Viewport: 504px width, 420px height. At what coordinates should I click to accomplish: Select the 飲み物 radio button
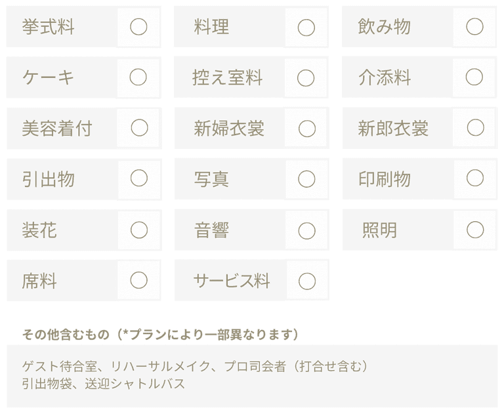[x=474, y=26]
